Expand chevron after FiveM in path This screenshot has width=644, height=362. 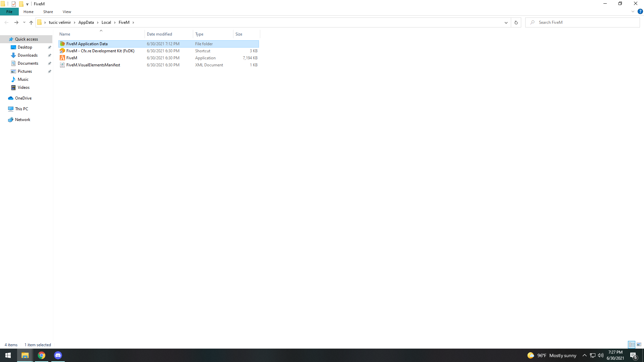coord(133,22)
